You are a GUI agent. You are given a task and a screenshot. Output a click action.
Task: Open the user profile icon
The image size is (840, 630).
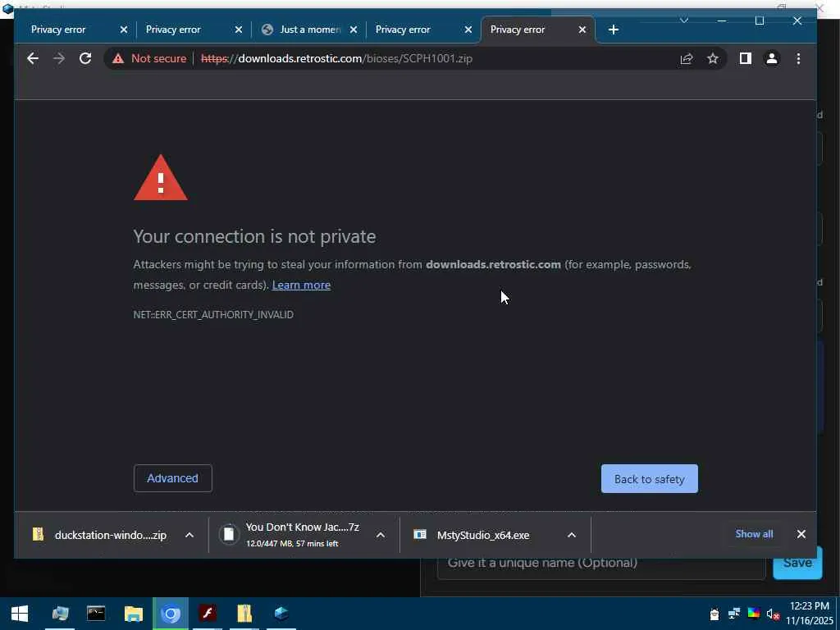click(x=771, y=58)
